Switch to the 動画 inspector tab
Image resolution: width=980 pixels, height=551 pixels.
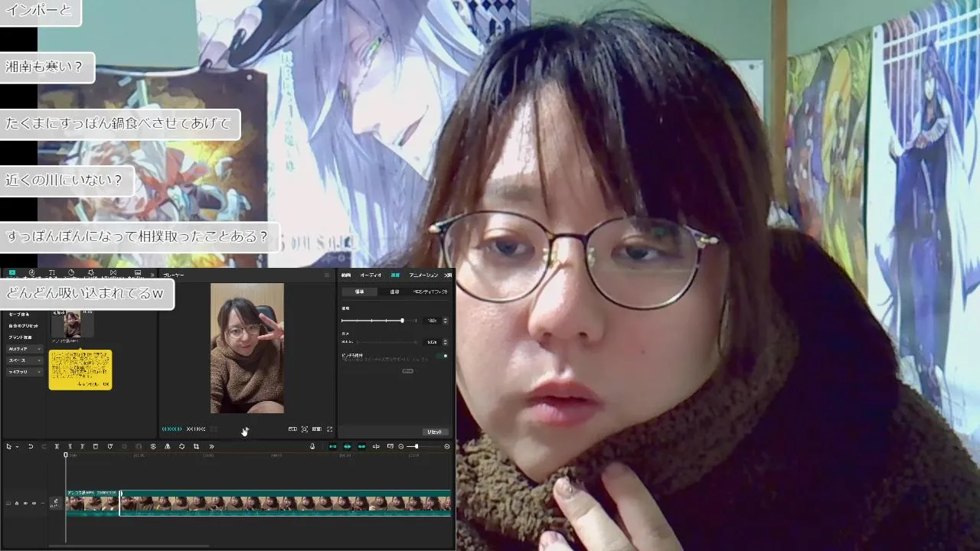[x=346, y=275]
